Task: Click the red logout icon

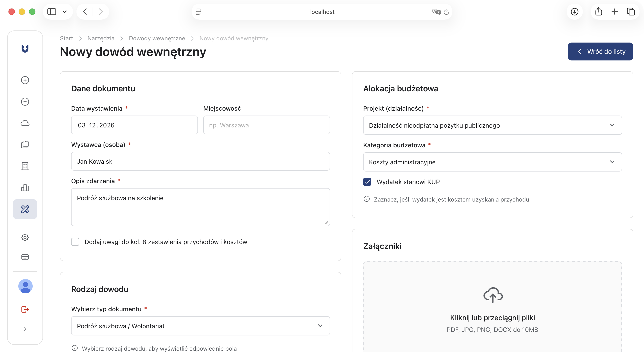Action: tap(25, 309)
